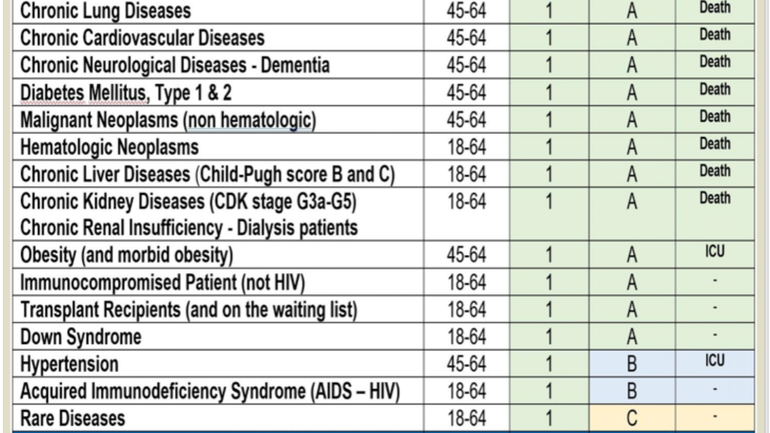The width and height of the screenshot is (770, 433).
Task: Select the Acquired Immunodeficiency Syndrome (AIDS – HIV) cell
Action: (x=209, y=391)
